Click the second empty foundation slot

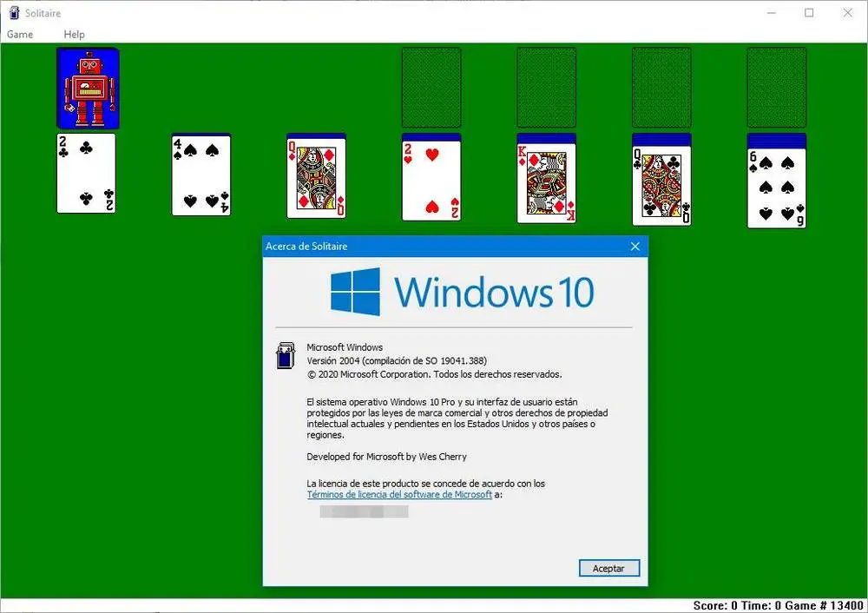pyautogui.click(x=546, y=88)
